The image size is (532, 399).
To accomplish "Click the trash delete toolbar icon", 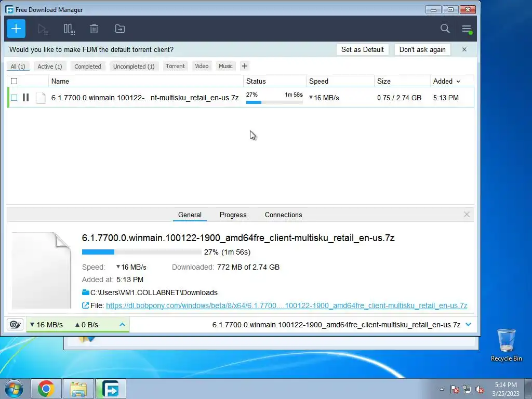I will tap(94, 29).
